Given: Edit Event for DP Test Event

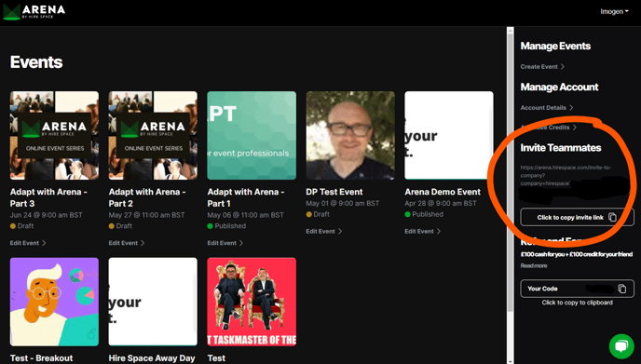Looking at the screenshot, I should 324,231.
